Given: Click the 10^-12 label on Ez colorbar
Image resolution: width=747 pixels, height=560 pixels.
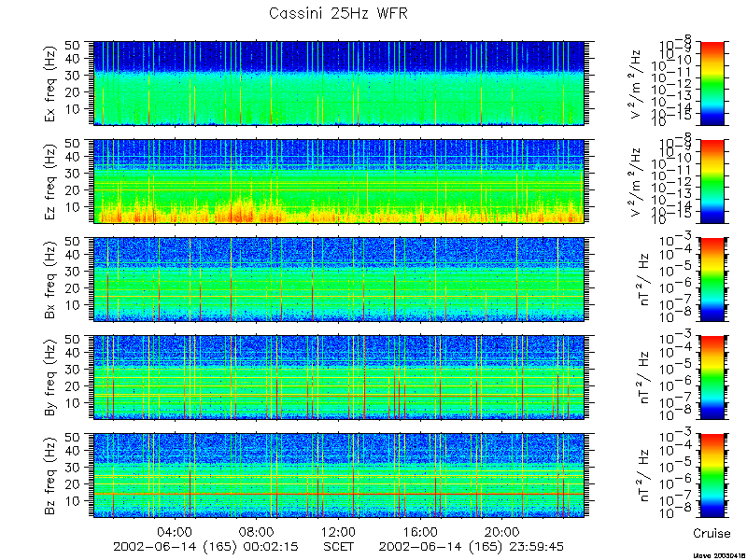Looking at the screenshot, I should (672, 185).
